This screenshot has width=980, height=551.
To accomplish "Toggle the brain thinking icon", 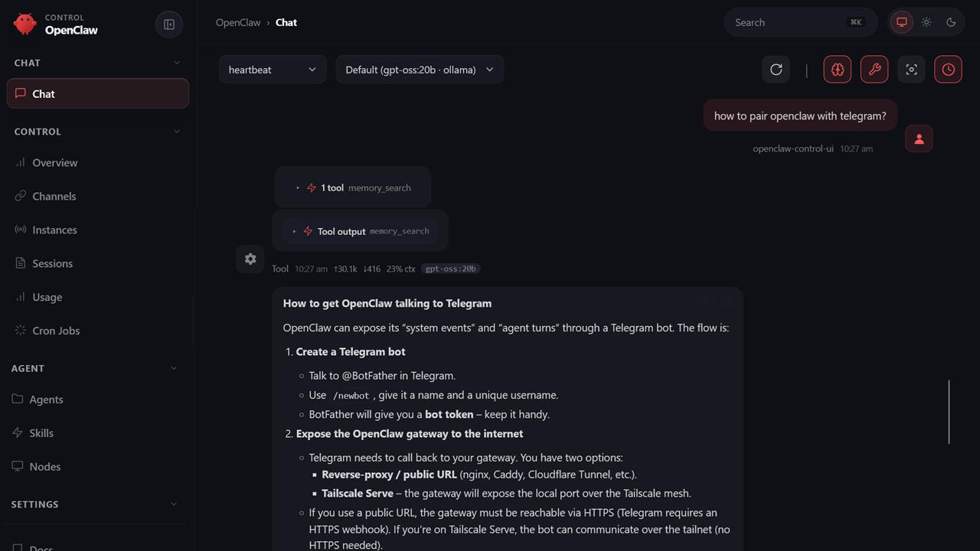I will click(x=838, y=70).
